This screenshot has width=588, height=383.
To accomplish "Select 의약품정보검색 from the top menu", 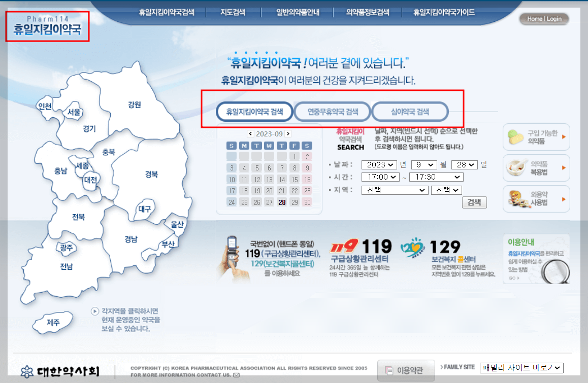I will click(366, 12).
